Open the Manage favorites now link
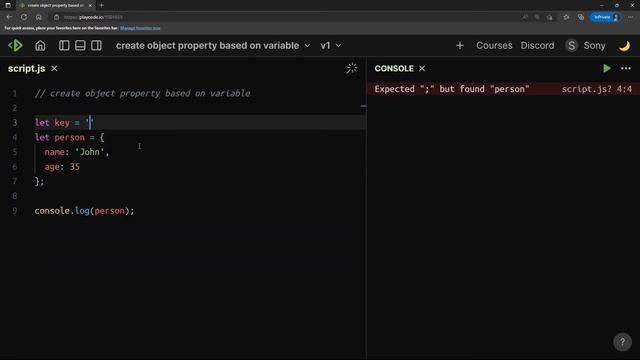Image resolution: width=640 pixels, height=360 pixels. pyautogui.click(x=140, y=28)
